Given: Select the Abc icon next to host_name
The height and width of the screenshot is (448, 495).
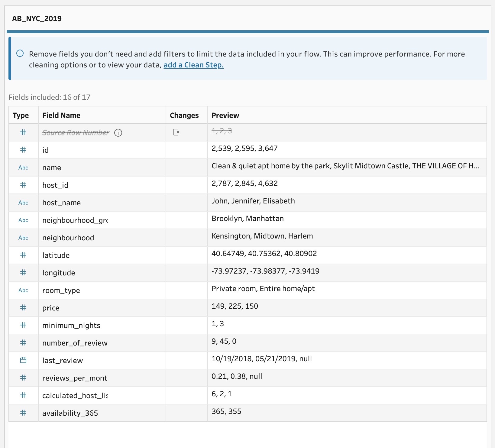Looking at the screenshot, I should [23, 203].
